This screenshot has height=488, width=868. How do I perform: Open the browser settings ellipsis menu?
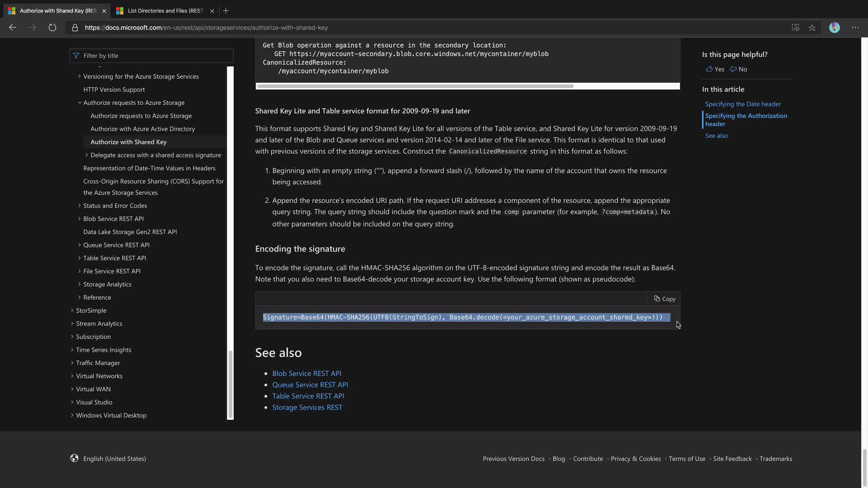click(855, 28)
